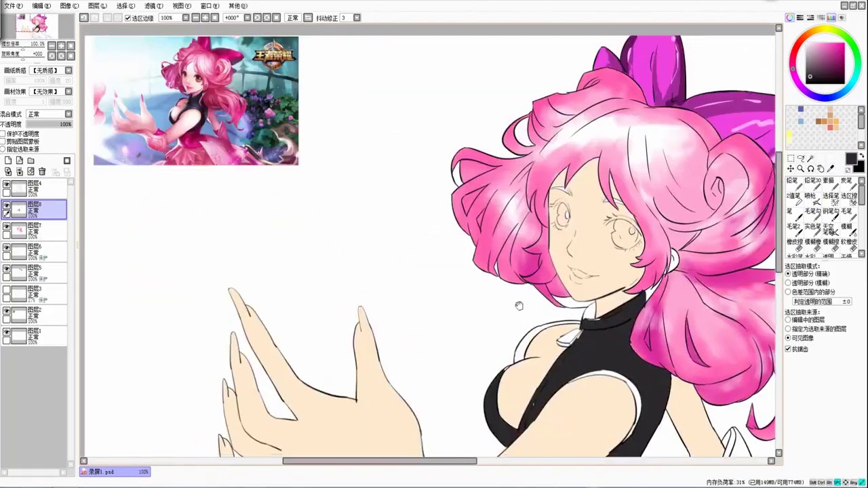Click the 不透明度 opacity slider
868x488 pixels.
click(x=49, y=124)
